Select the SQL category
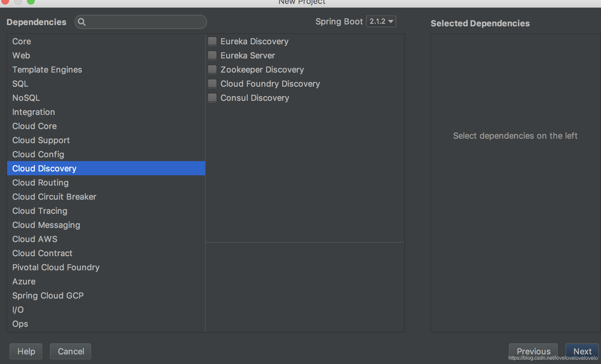This screenshot has width=601, height=364. [x=106, y=84]
